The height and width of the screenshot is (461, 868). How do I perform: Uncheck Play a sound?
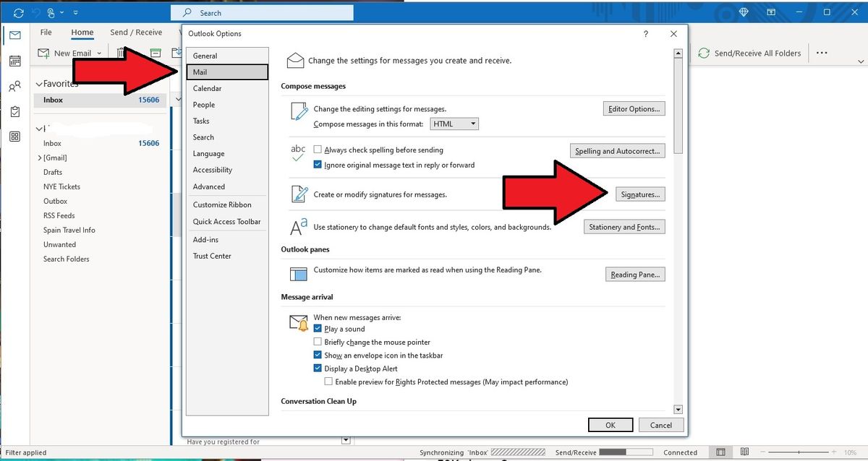coord(318,329)
